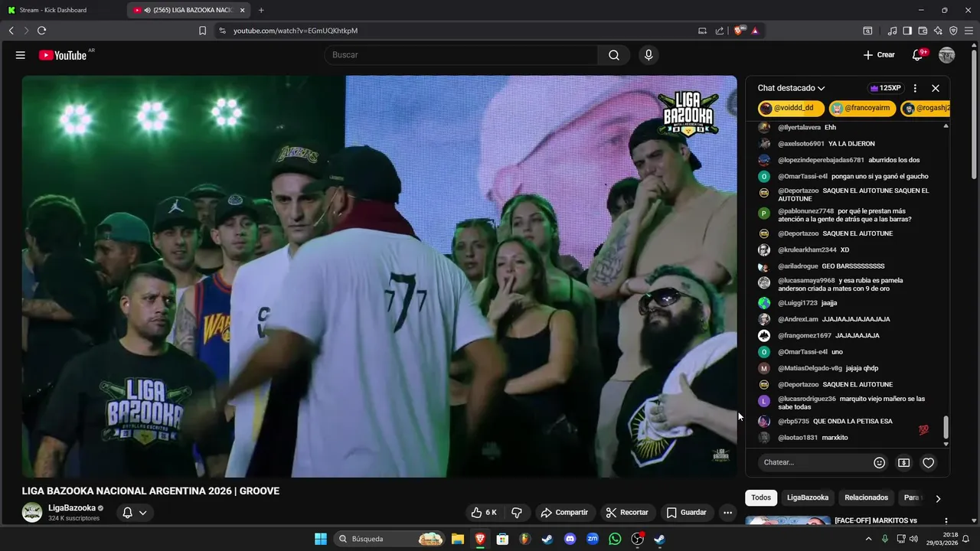Screen dimensions: 980x551
Task: Open a new browser tab
Action: tap(261, 10)
